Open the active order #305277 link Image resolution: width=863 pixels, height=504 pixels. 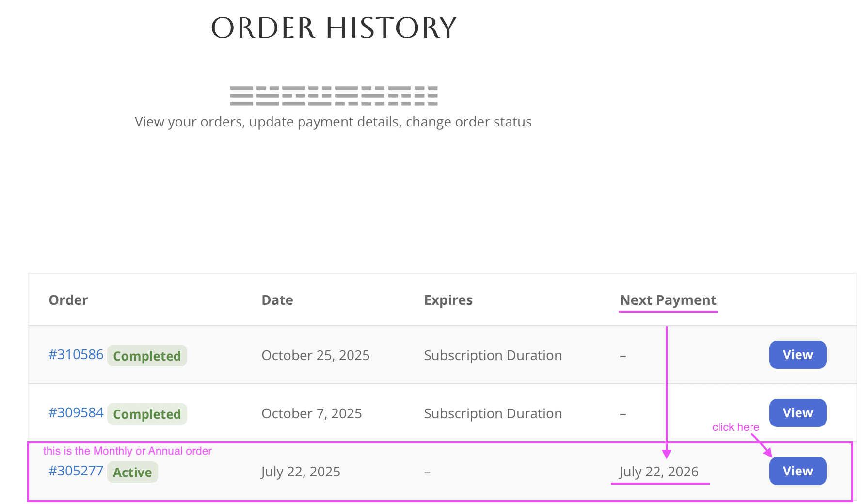click(76, 471)
